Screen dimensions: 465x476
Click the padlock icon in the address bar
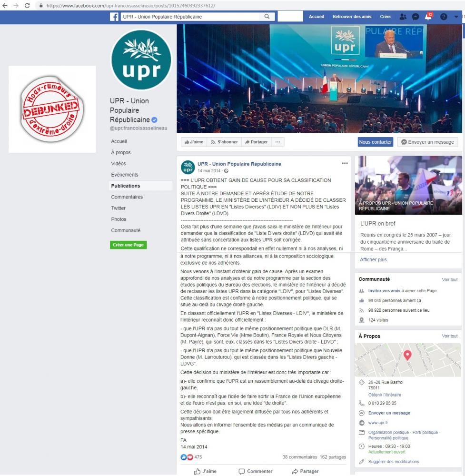coord(41,5)
